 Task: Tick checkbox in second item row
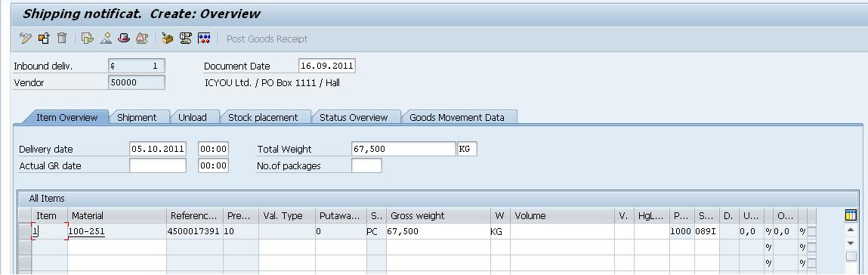click(811, 247)
